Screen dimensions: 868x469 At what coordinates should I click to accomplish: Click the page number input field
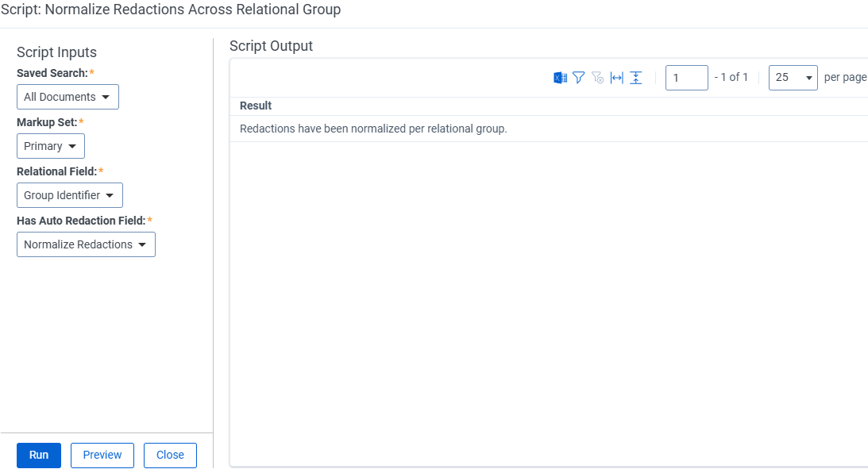(x=686, y=78)
